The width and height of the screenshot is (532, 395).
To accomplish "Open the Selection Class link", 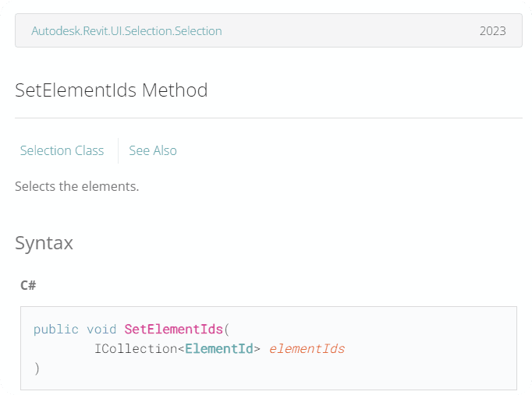I will pos(62,150).
